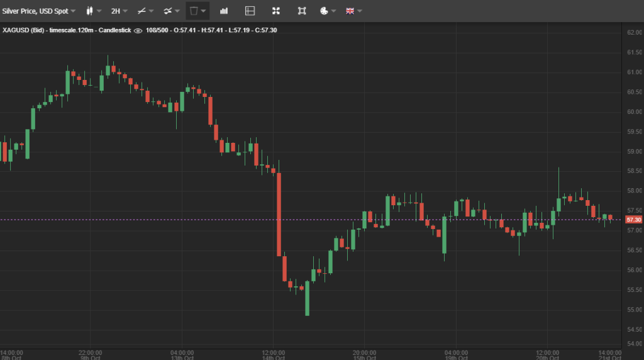Click the trash bin delete icon
Viewport: 644px width, 360px height.
194,11
